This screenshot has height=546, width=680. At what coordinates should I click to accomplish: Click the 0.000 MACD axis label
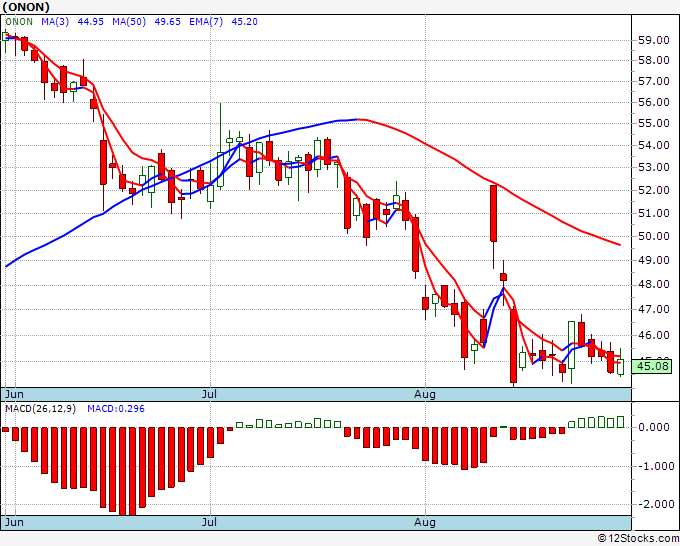pos(654,428)
